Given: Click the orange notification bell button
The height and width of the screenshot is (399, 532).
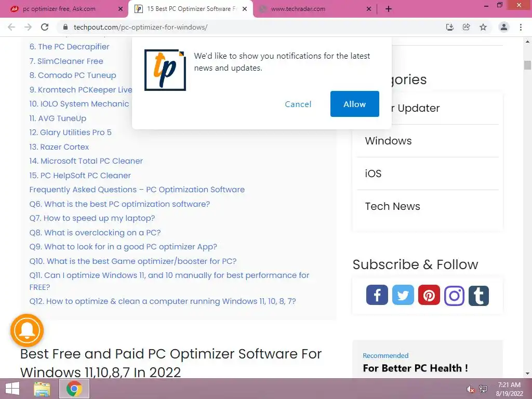Looking at the screenshot, I should (x=27, y=330).
